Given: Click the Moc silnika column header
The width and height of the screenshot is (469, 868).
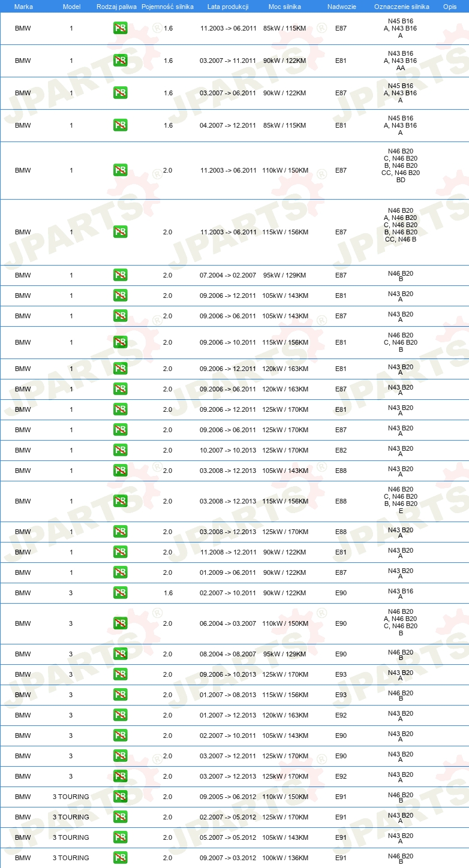Looking at the screenshot, I should 285,7.
